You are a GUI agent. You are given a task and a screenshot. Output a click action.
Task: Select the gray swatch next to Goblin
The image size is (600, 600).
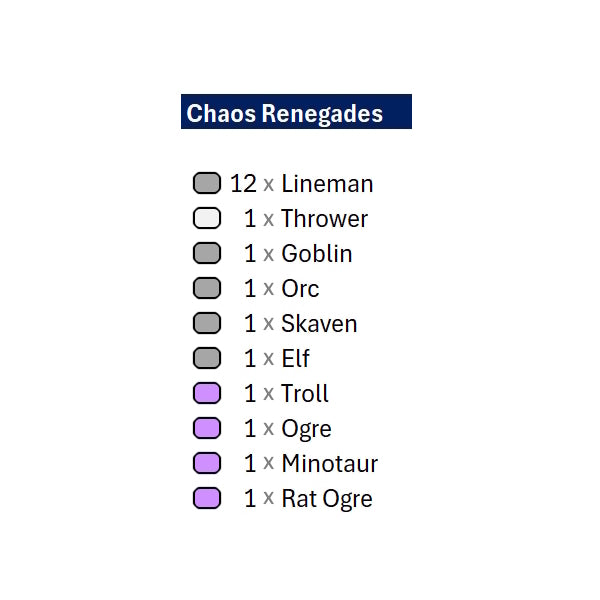207,253
